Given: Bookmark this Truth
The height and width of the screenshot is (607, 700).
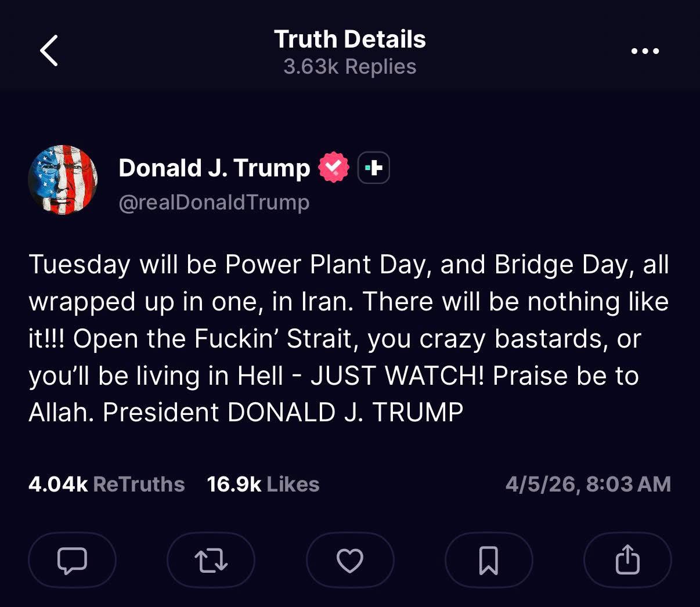Looking at the screenshot, I should (x=489, y=561).
